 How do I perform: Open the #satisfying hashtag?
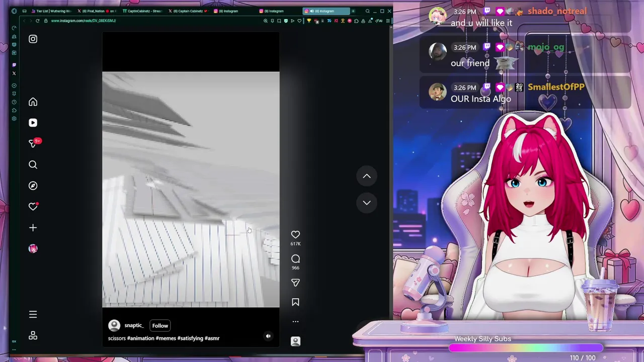(190, 338)
